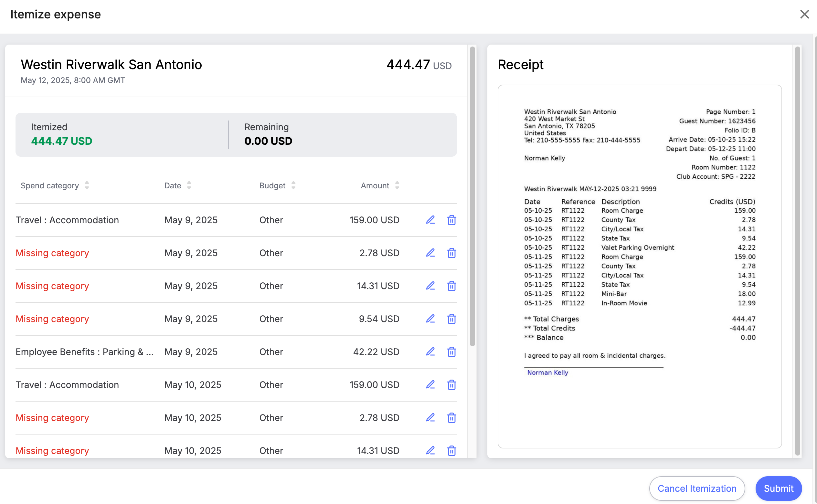The height and width of the screenshot is (504, 817).
Task: Click the 42.22 USD amount cell
Action: [376, 352]
